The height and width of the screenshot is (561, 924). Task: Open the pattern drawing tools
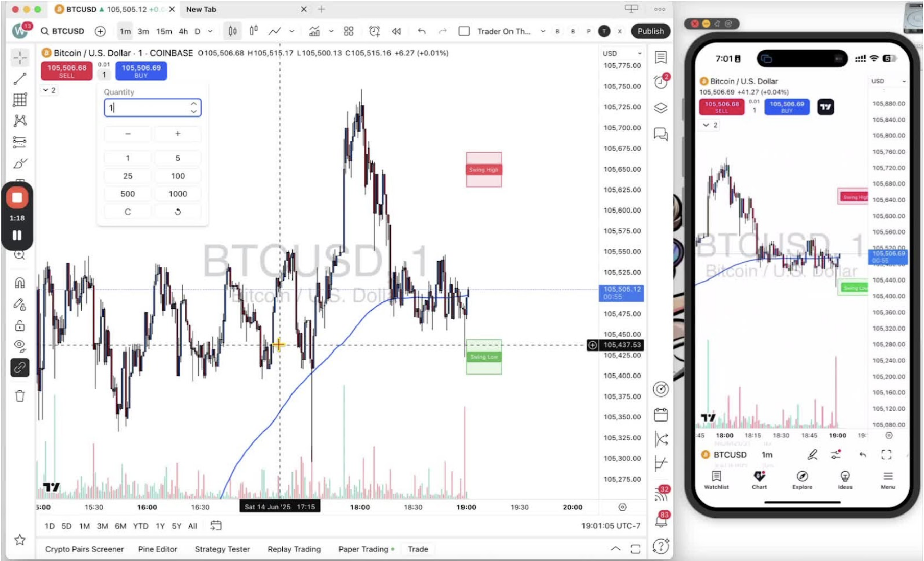click(x=20, y=121)
